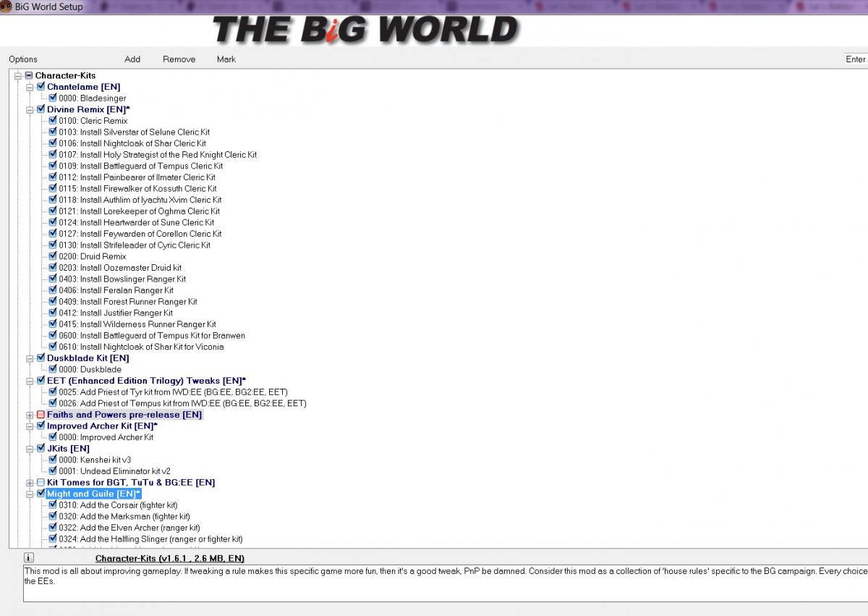868x616 pixels.
Task: Click the mod description text box
Action: (x=446, y=583)
